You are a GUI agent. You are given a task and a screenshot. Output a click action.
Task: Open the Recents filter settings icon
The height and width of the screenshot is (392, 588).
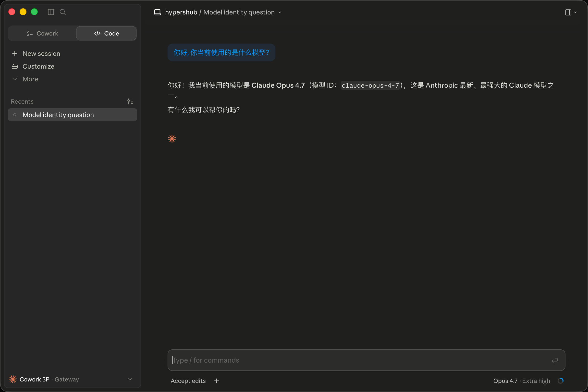click(x=130, y=101)
